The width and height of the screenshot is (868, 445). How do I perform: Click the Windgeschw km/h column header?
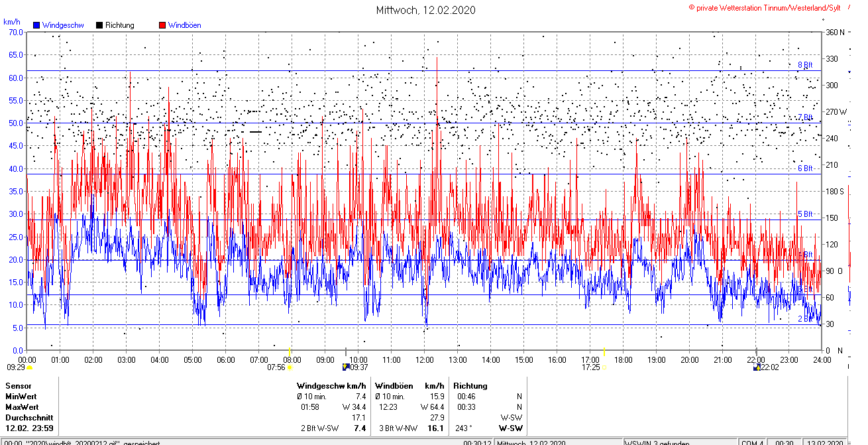point(331,385)
